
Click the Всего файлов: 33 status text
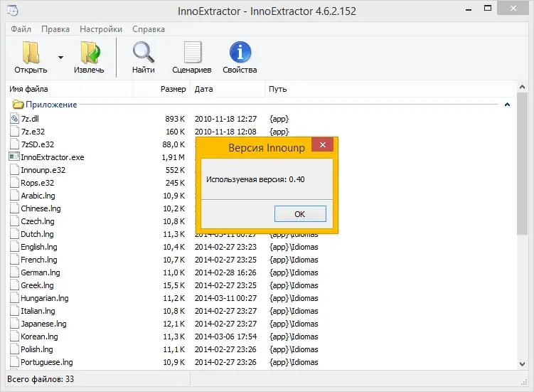[41, 379]
